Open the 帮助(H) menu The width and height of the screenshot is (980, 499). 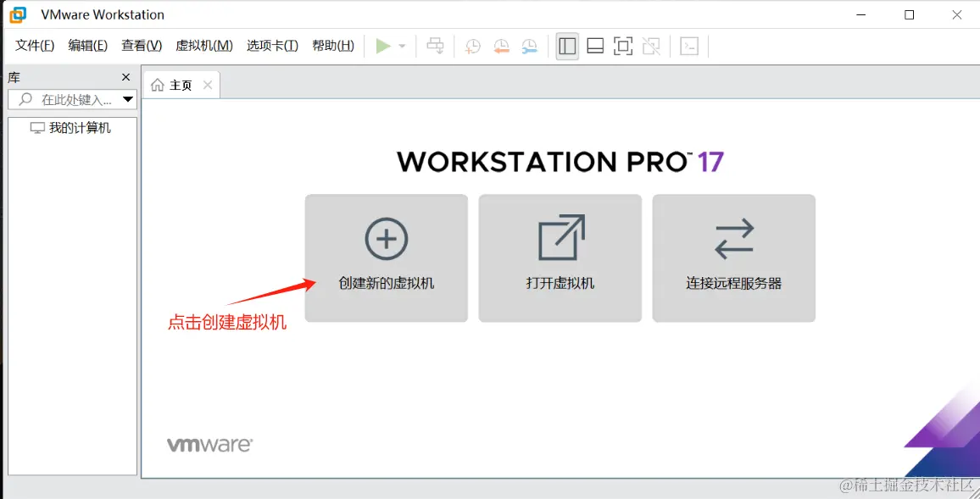click(x=333, y=46)
